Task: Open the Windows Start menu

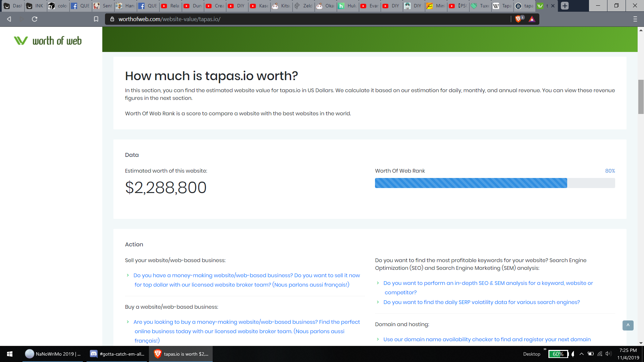Action: tap(9, 354)
